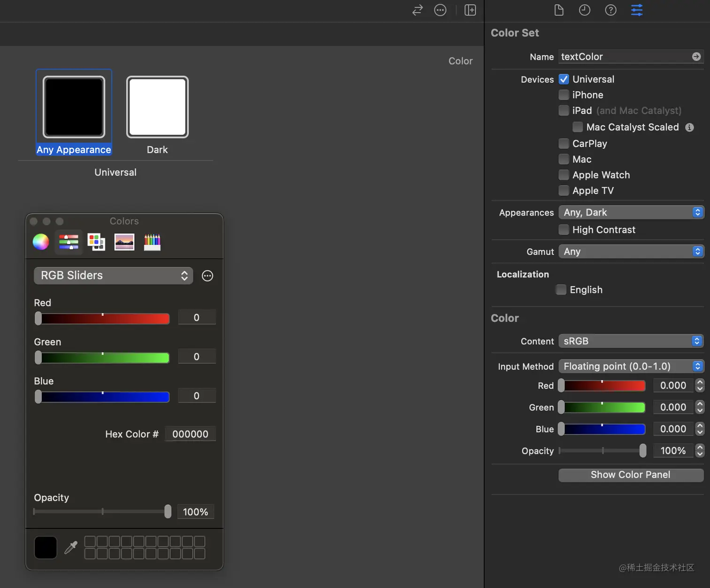Click the Show Color Panel button
The image size is (710, 588).
(631, 475)
